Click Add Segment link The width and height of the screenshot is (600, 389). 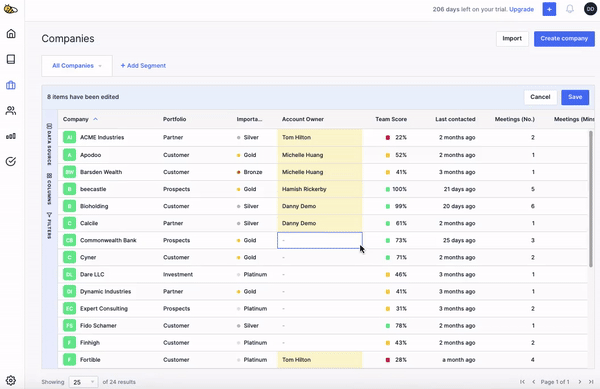pos(143,65)
